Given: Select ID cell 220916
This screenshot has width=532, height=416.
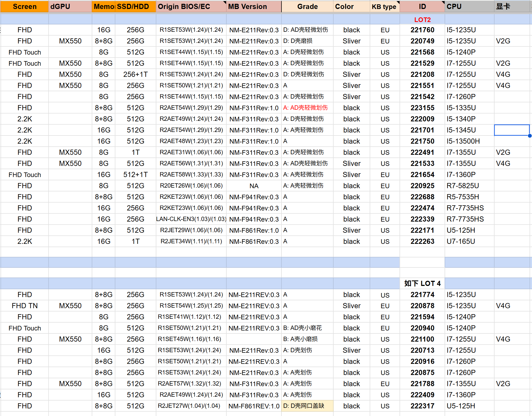Looking at the screenshot, I should (x=422, y=361).
